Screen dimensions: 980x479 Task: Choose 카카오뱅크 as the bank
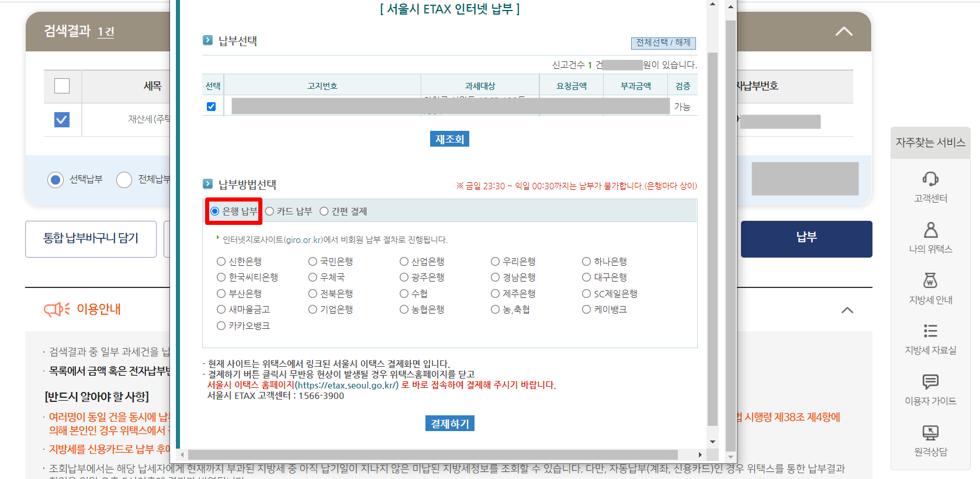[221, 325]
